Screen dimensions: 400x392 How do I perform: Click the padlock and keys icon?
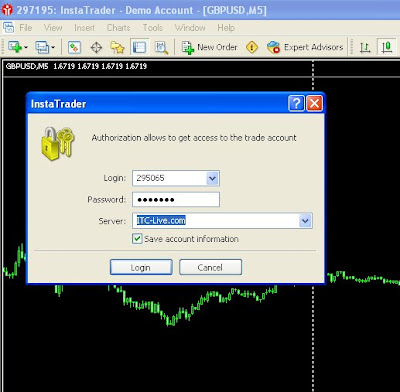point(58,143)
